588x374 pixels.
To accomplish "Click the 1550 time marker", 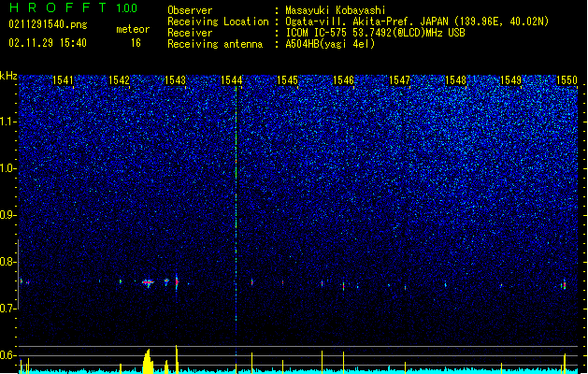I will point(567,80).
